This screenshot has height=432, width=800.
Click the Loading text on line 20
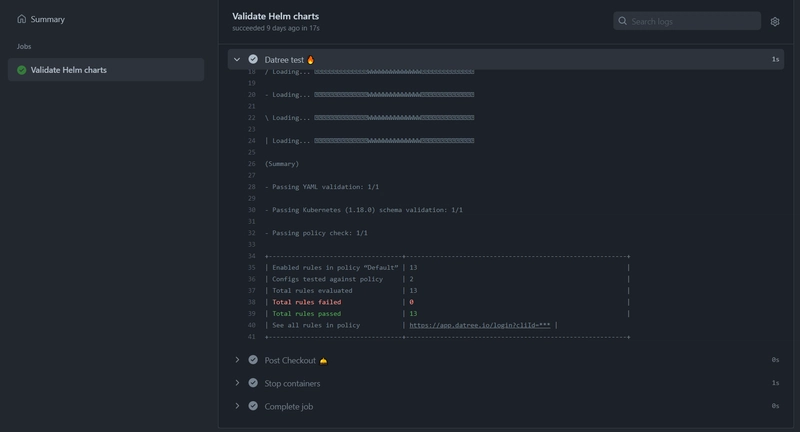[x=291, y=94]
